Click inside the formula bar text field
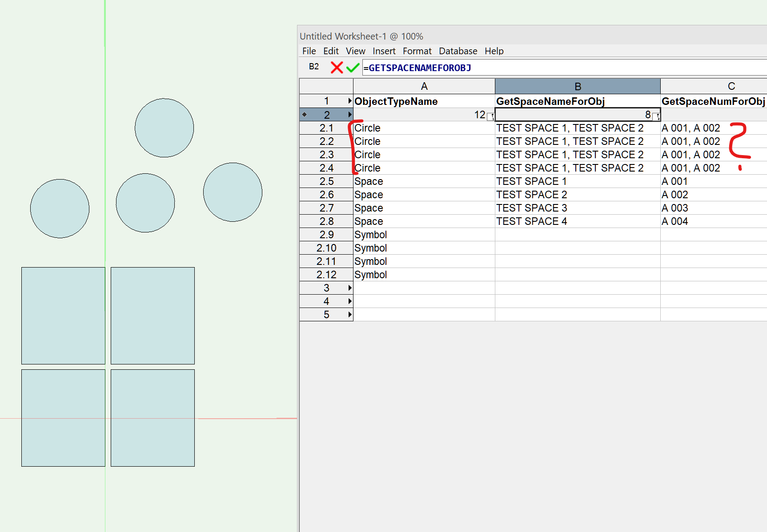The width and height of the screenshot is (767, 532). (578, 68)
